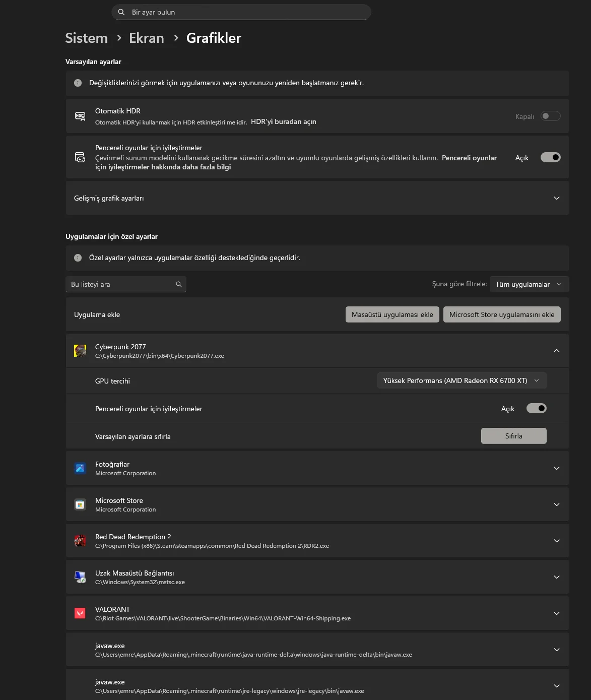591x700 pixels.
Task: Open HDR'yi buradan açın link
Action: (x=284, y=121)
